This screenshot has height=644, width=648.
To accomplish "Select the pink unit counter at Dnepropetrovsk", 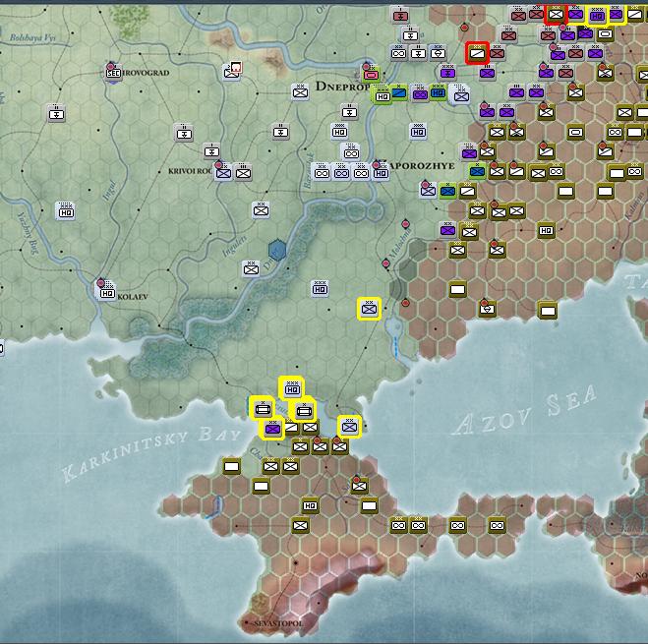I will (x=371, y=75).
